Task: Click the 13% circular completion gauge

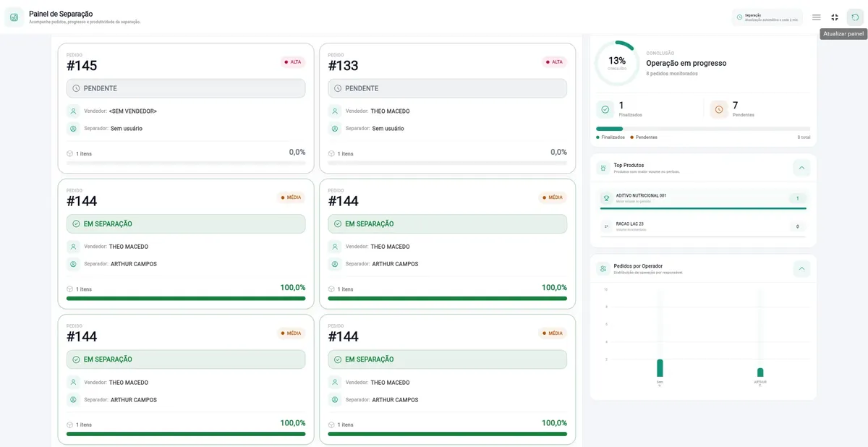Action: tap(617, 63)
